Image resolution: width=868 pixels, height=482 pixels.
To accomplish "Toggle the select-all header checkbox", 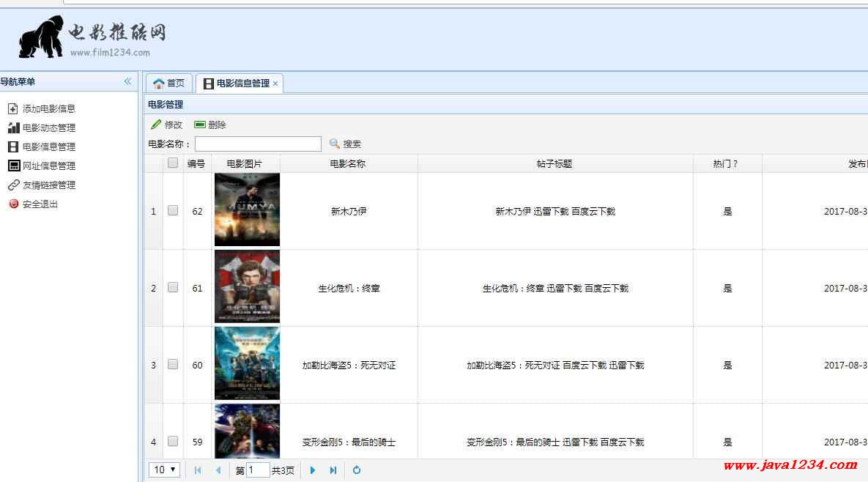I will coord(173,163).
